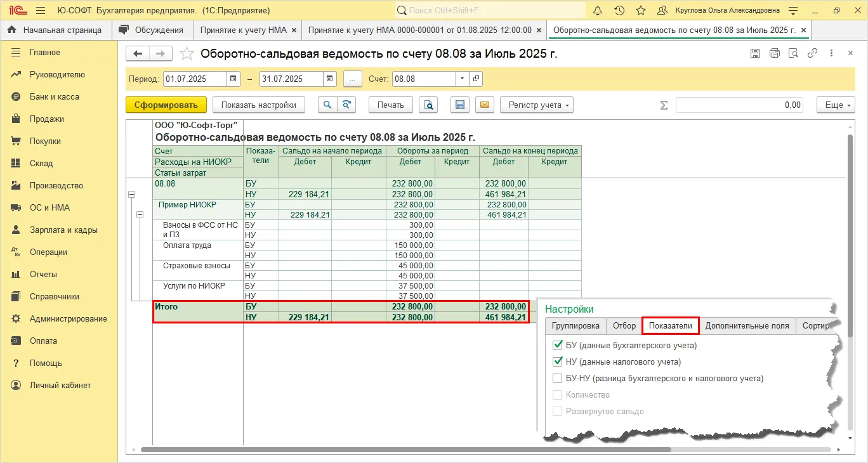Save report with diskette icon in toolbar
The image size is (868, 463).
[x=461, y=105]
